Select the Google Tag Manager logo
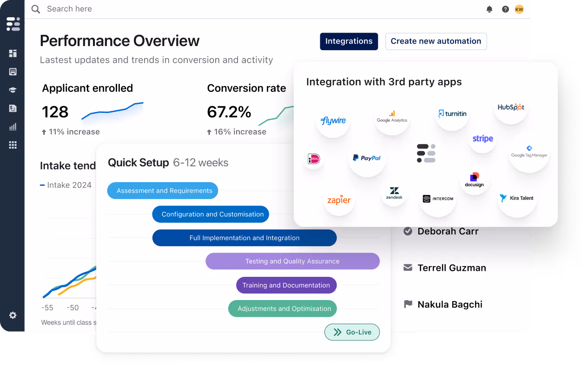Screen dimensions: 588x366 point(529,152)
